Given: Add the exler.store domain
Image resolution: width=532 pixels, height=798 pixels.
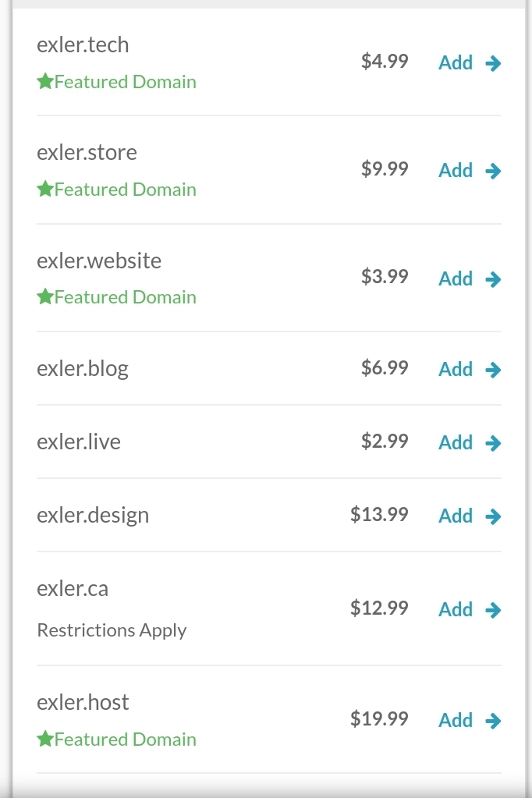Looking at the screenshot, I should [x=456, y=171].
